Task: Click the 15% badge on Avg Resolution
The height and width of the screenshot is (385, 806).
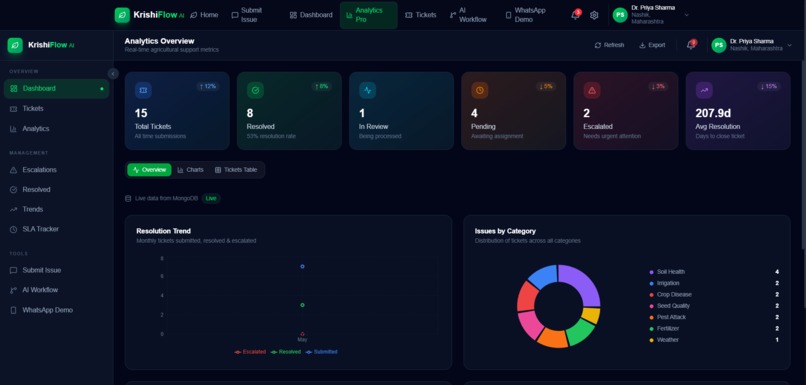Action: pos(769,86)
